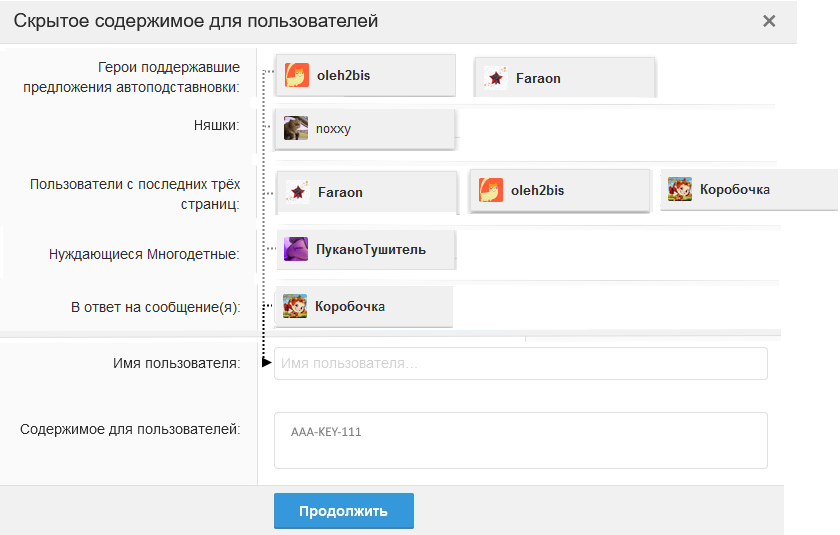840x535 pixels.
Task: Click the noxxy cat avatar
Action: pos(296,128)
